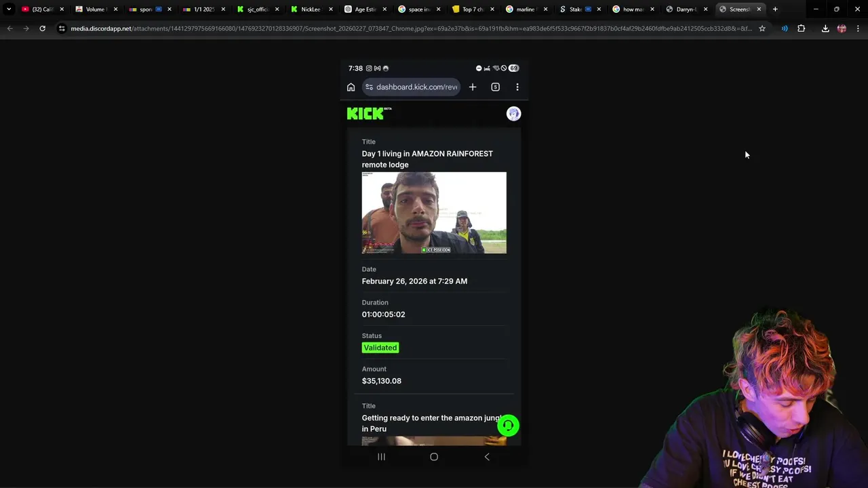Image resolution: width=868 pixels, height=488 pixels.
Task: Click the phone status bar time 7:38
Action: [355, 68]
